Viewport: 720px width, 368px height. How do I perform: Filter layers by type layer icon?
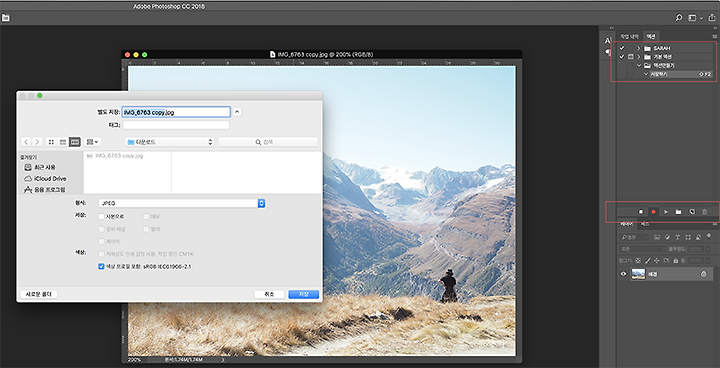[x=677, y=237]
